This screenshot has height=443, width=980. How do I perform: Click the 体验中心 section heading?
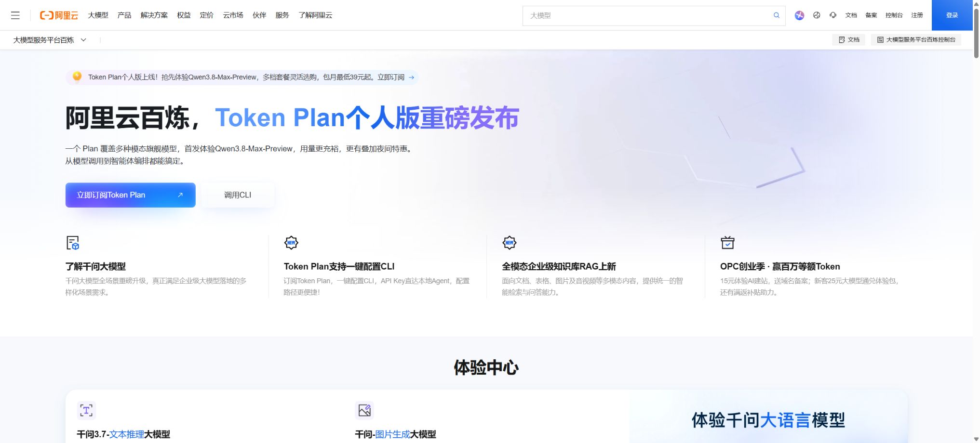pyautogui.click(x=486, y=368)
